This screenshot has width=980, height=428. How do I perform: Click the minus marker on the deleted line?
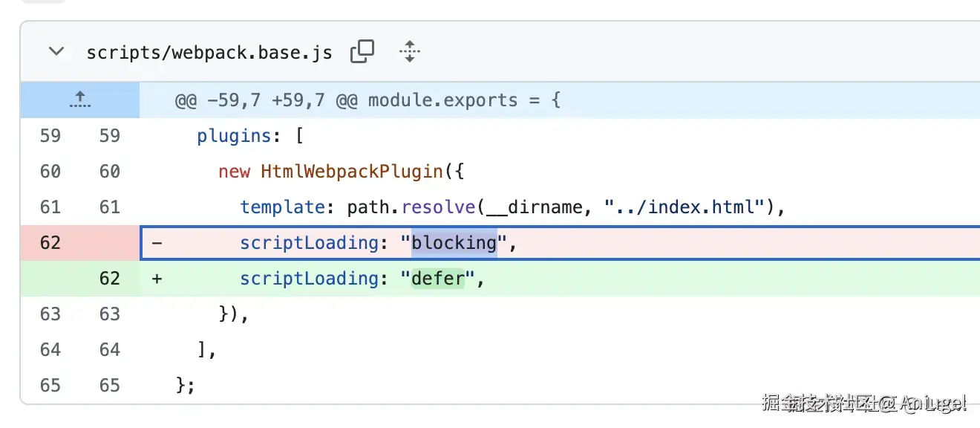pyautogui.click(x=157, y=243)
